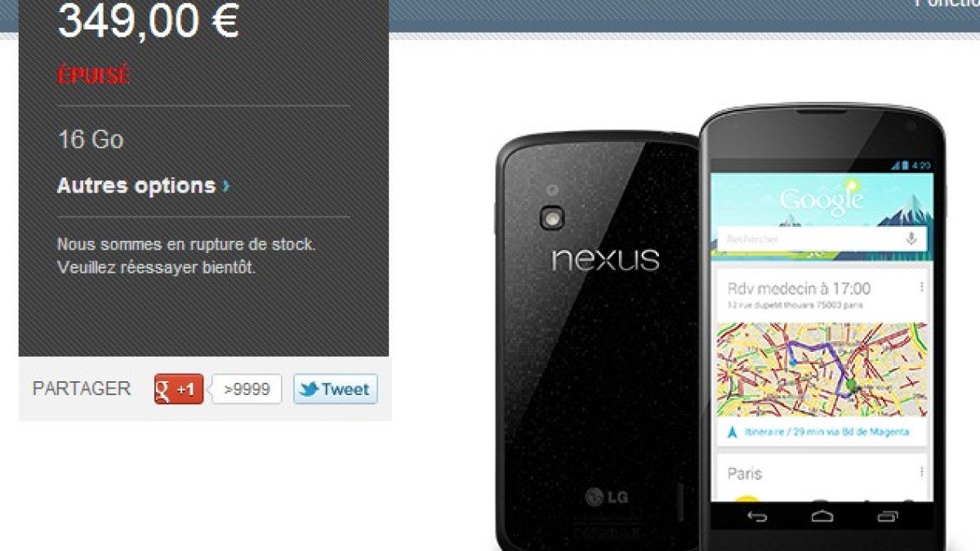Click the ÉPUISÉ out-of-stock label

pos(94,76)
